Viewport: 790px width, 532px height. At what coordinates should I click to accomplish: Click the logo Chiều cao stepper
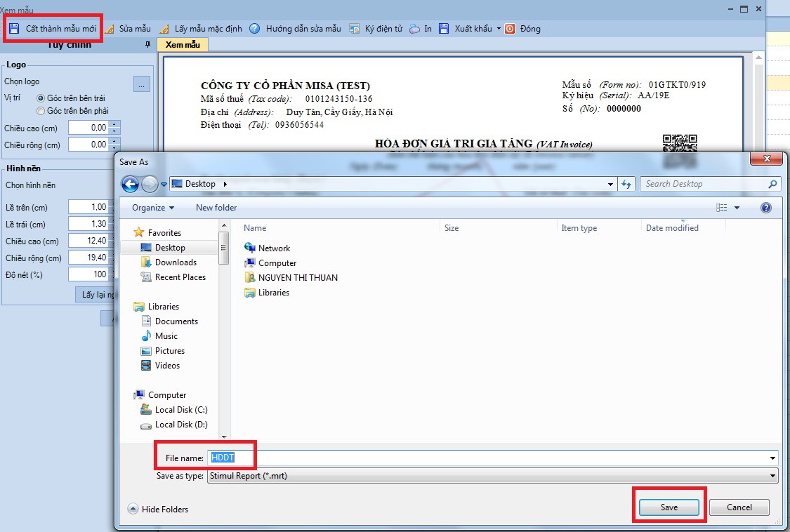115,128
